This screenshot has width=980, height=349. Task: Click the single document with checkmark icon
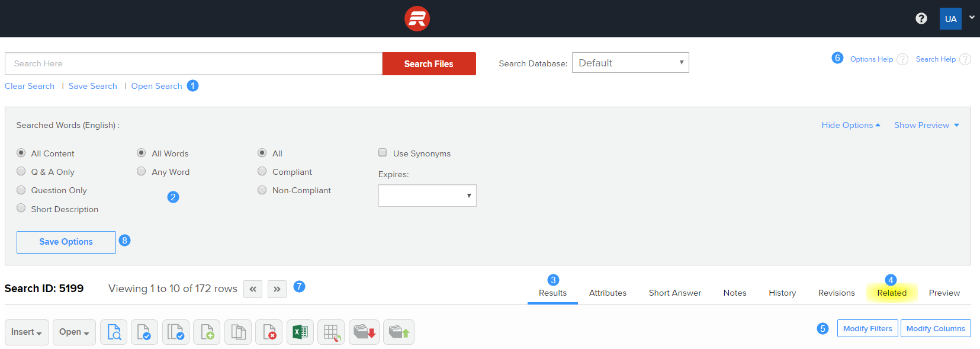(144, 332)
